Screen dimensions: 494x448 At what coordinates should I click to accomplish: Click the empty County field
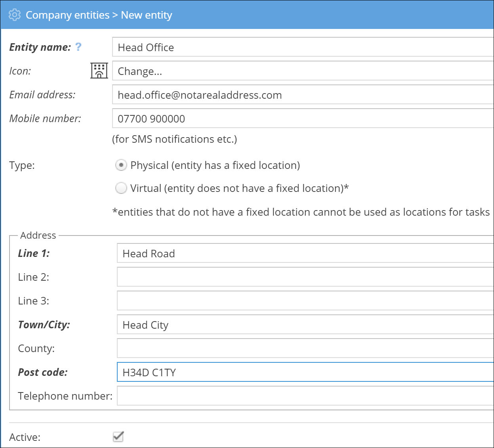305,348
